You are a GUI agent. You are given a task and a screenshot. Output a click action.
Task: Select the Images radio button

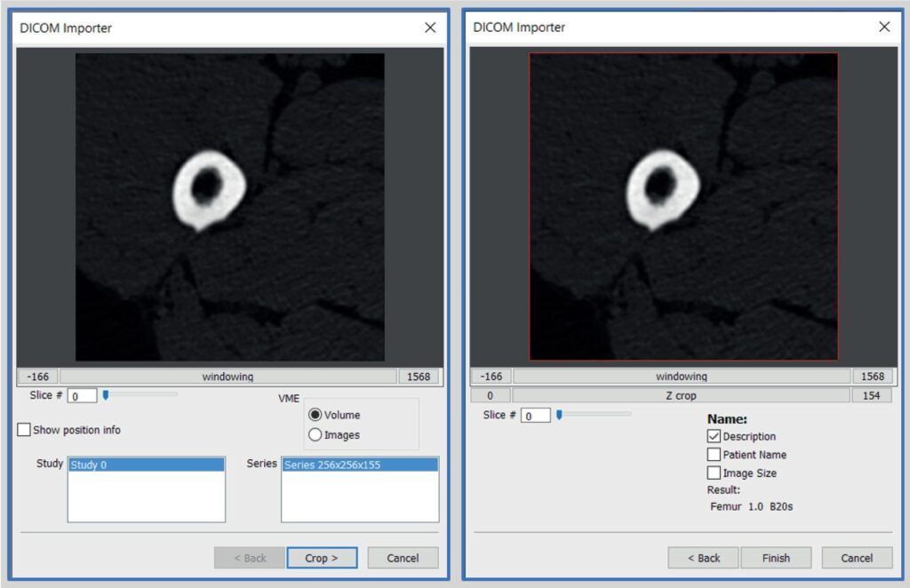tap(315, 435)
